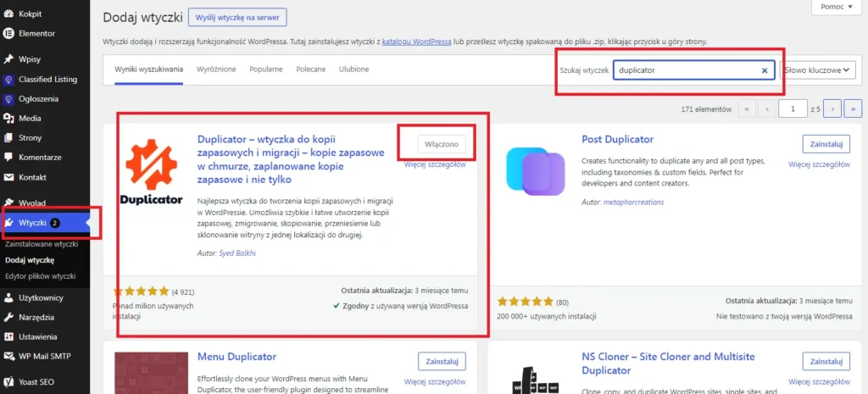Viewport: 868px width, 394px height.
Task: Open Więcej szczegółów for Post Duplicator
Action: [x=820, y=164]
